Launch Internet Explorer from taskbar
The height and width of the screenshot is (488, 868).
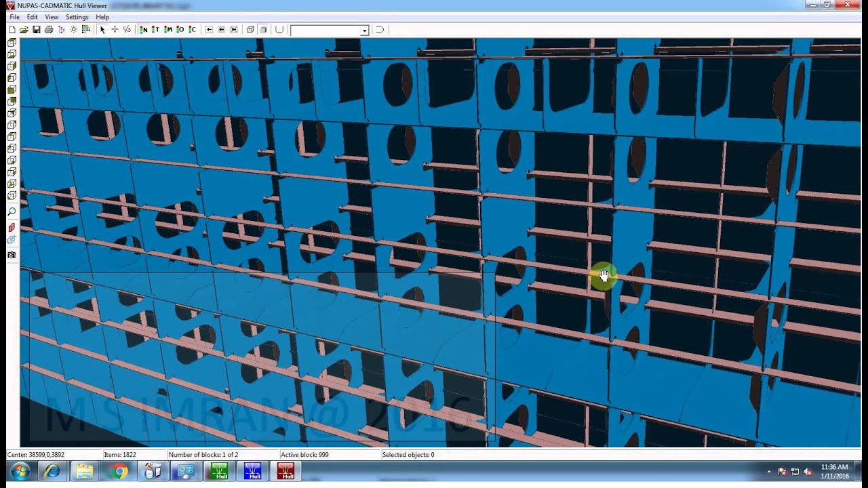click(52, 472)
